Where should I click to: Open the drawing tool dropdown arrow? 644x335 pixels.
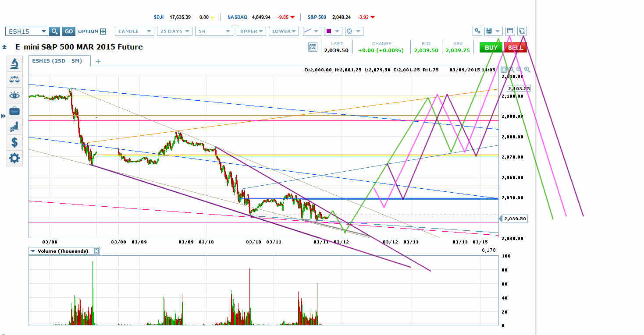(317, 31)
